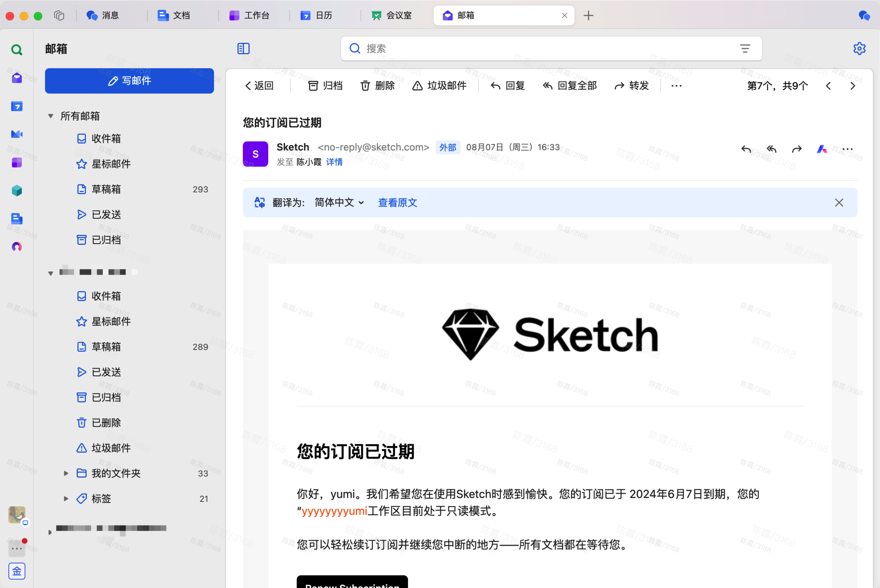Click the user avatar in left rail
880x588 pixels.
pyautogui.click(x=17, y=515)
